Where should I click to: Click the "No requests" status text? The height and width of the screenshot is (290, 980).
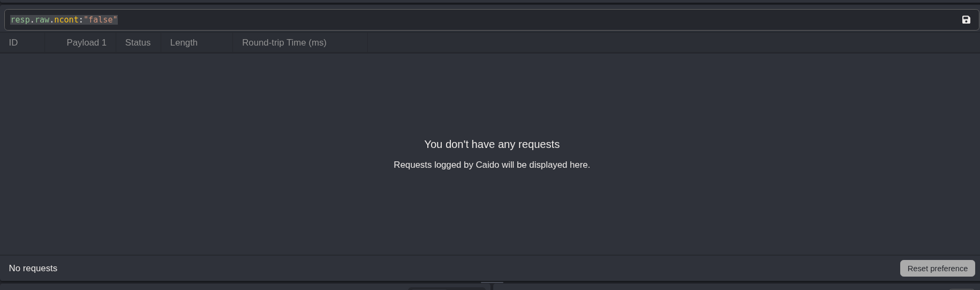click(x=33, y=269)
